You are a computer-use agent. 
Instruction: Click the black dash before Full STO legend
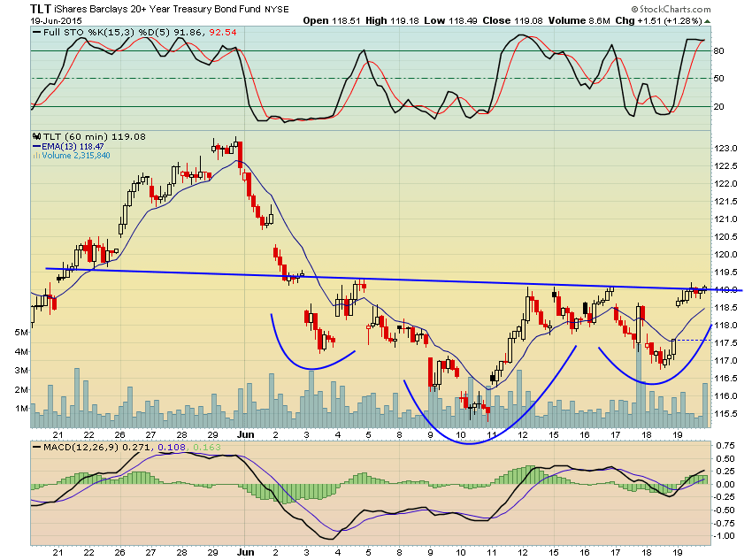click(x=36, y=33)
